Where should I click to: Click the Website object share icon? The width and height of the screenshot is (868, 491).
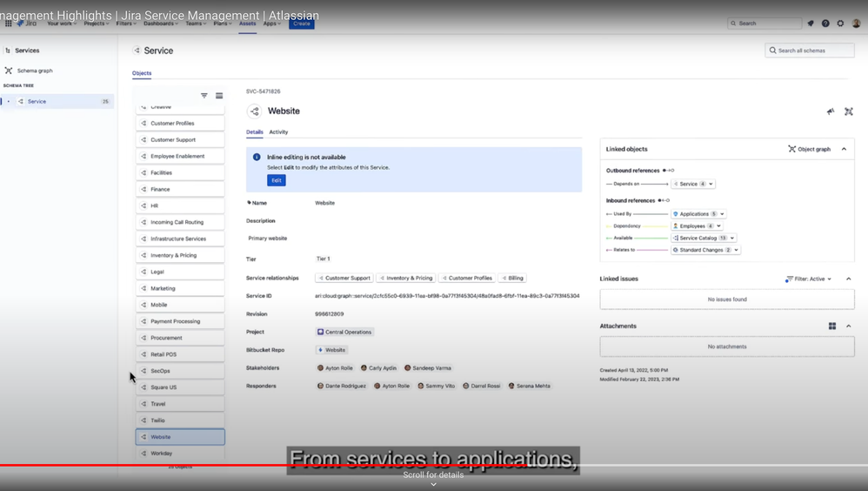[x=254, y=111]
